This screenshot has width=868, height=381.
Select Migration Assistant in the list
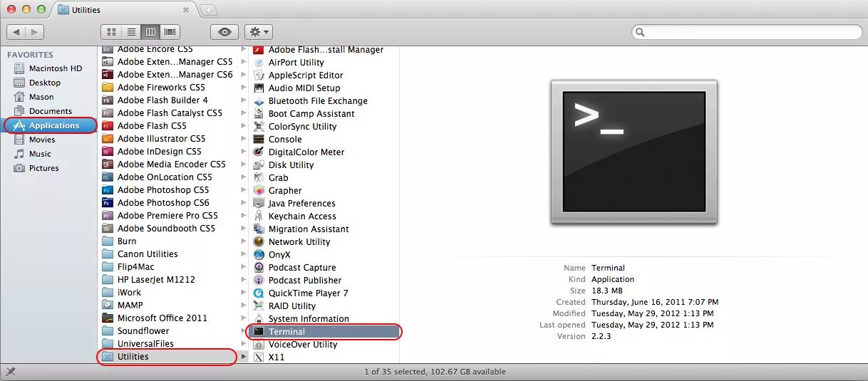324,229
